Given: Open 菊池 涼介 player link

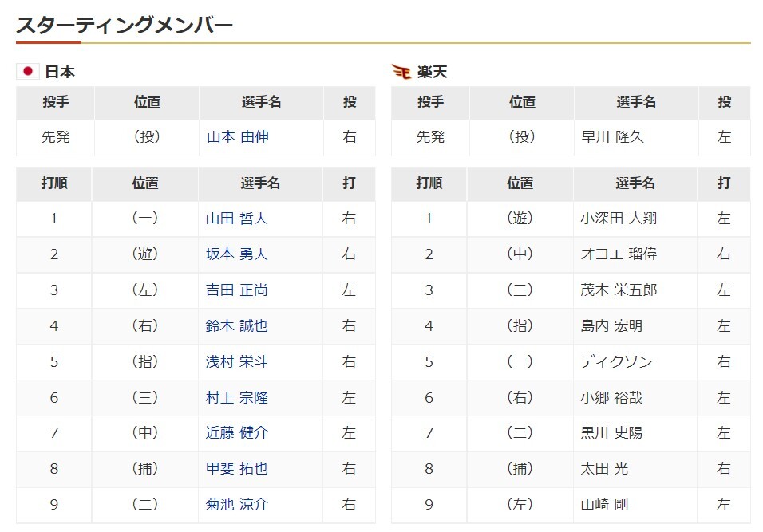Looking at the screenshot, I should [236, 504].
